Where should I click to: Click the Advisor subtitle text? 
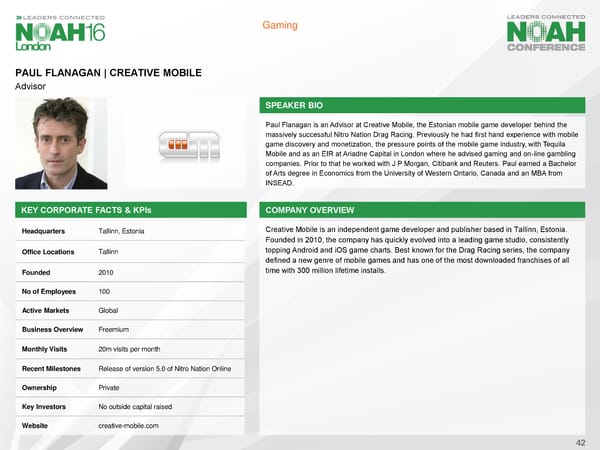[32, 87]
